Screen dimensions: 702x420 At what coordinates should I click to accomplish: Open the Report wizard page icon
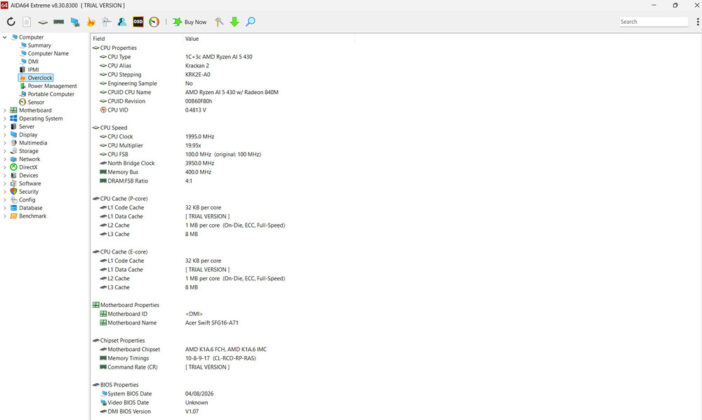27,21
